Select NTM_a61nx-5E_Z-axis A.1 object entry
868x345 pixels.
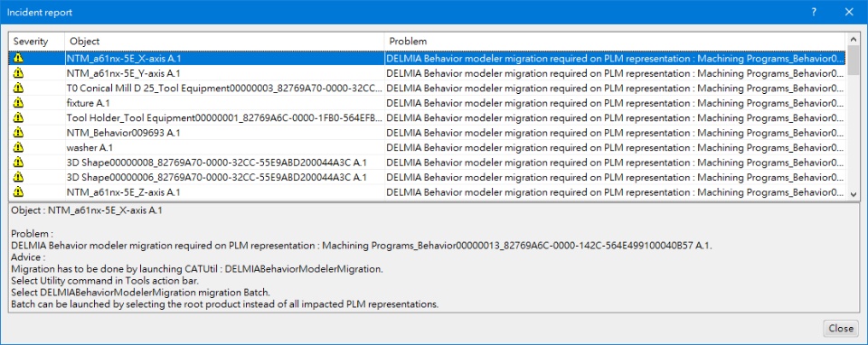pos(123,192)
